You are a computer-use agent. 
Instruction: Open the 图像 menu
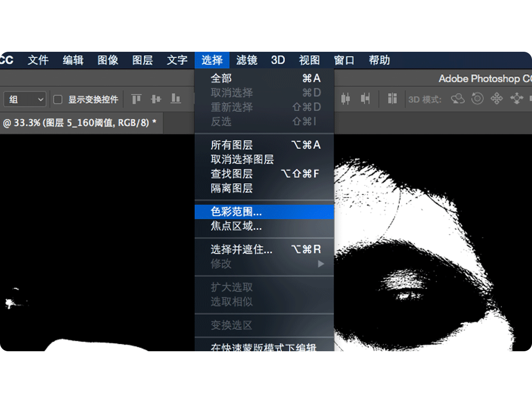(108, 60)
